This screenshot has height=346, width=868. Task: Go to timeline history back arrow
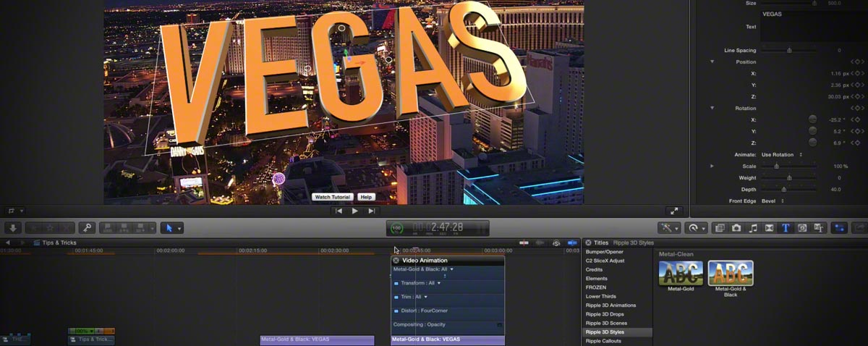click(x=7, y=242)
